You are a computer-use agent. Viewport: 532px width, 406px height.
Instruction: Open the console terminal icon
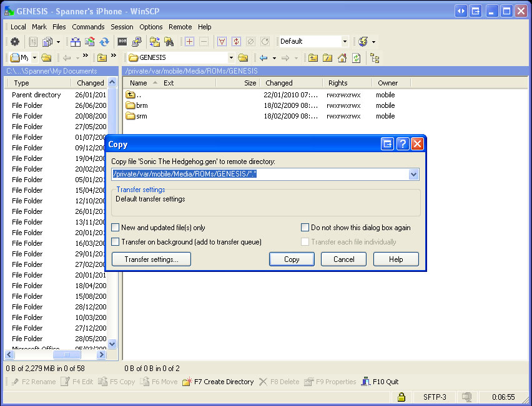[122, 41]
